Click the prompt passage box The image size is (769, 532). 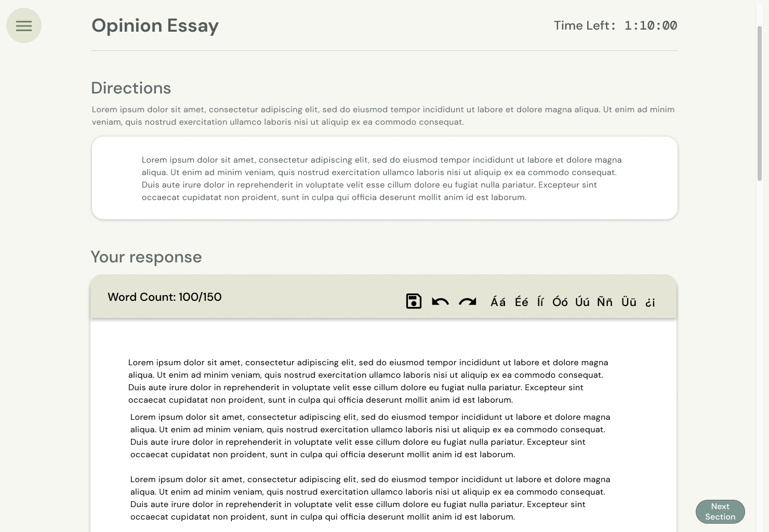384,178
